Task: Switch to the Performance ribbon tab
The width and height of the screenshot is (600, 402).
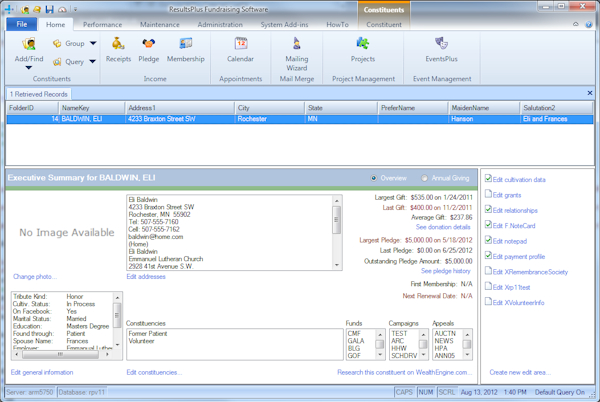Action: [x=102, y=23]
